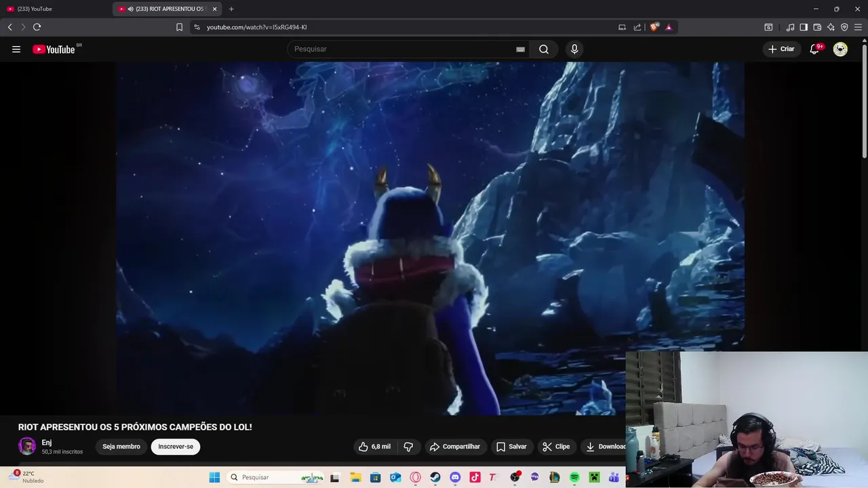
Task: Open TikTok from taskbar
Action: point(475,477)
